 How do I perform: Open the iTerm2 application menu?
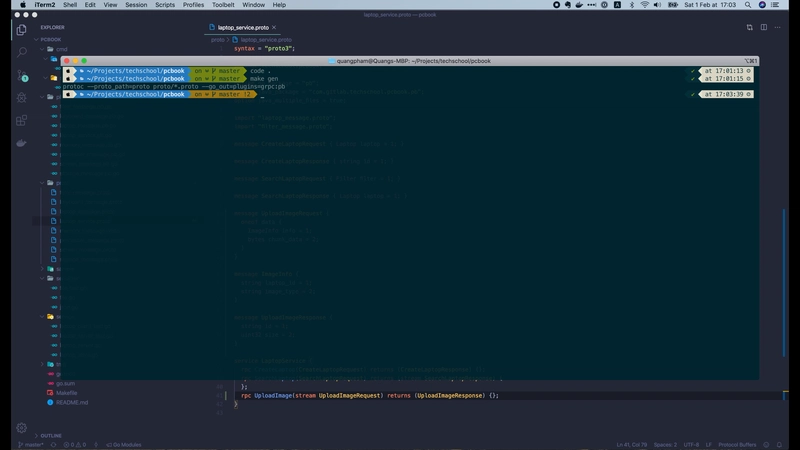click(x=44, y=5)
